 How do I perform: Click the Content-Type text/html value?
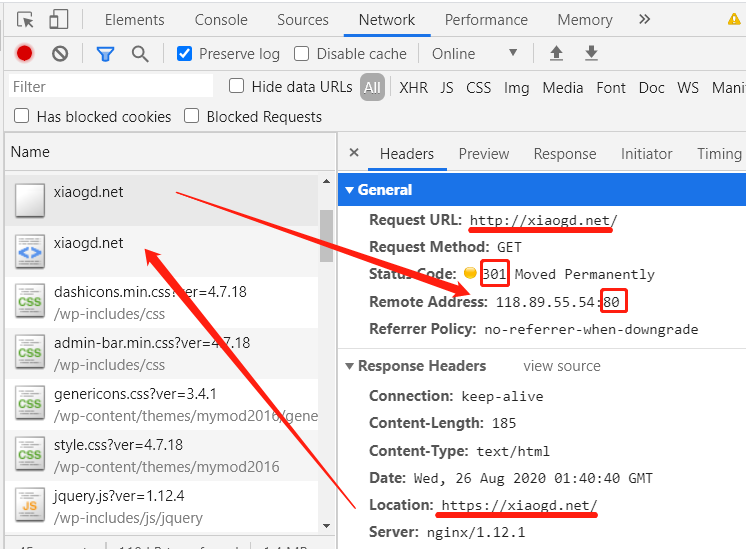[513, 451]
